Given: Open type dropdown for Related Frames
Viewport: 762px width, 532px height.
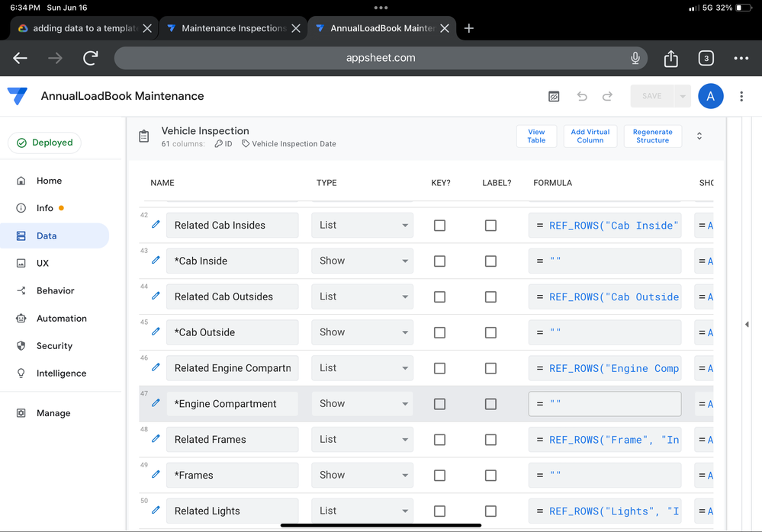Looking at the screenshot, I should 362,439.
